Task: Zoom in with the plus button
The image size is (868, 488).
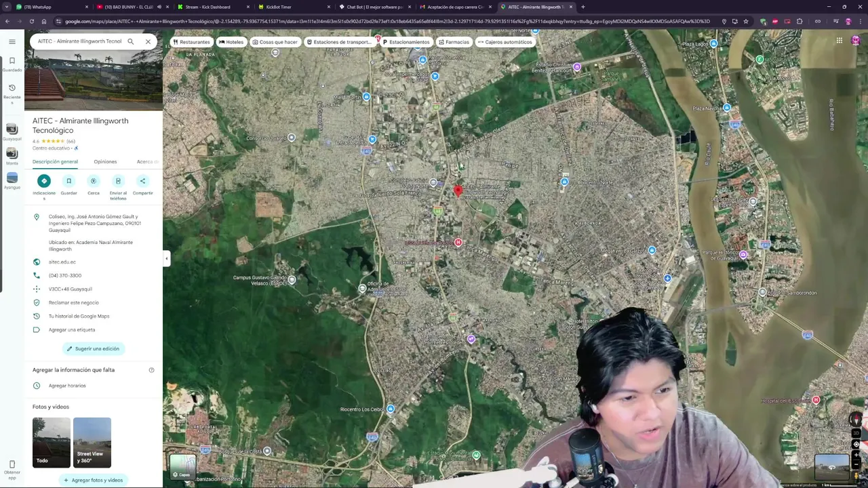Action: (x=856, y=455)
